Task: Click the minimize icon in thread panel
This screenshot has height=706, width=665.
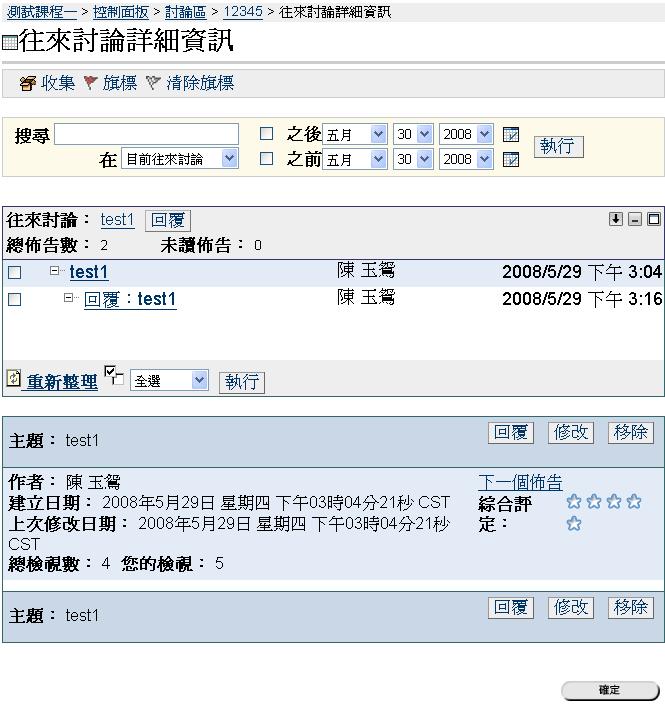Action: click(635, 219)
